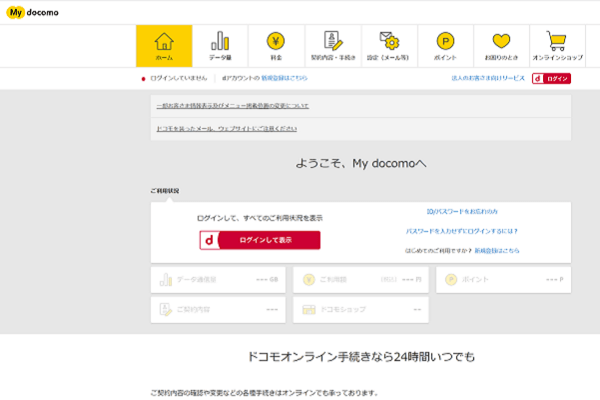Screen dimensions: 600x400
Task: Select the データ通信量 GB card
Action: point(218,280)
